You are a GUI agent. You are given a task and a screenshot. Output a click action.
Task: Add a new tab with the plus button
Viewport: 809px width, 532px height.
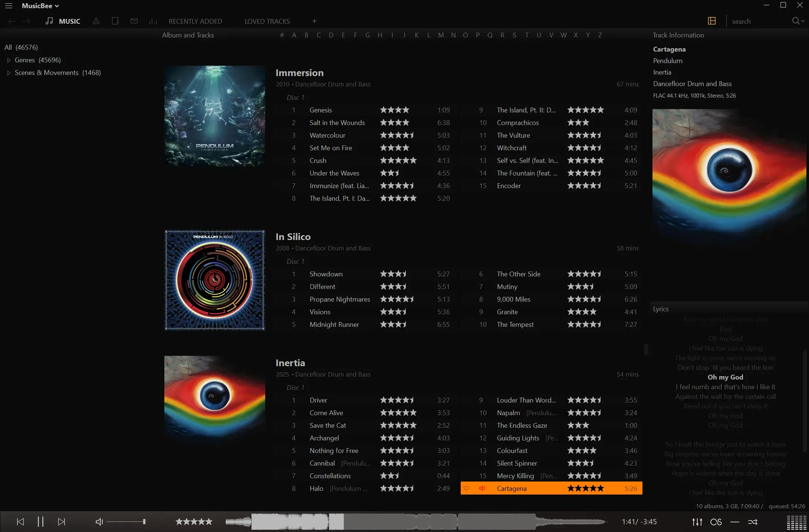click(314, 21)
